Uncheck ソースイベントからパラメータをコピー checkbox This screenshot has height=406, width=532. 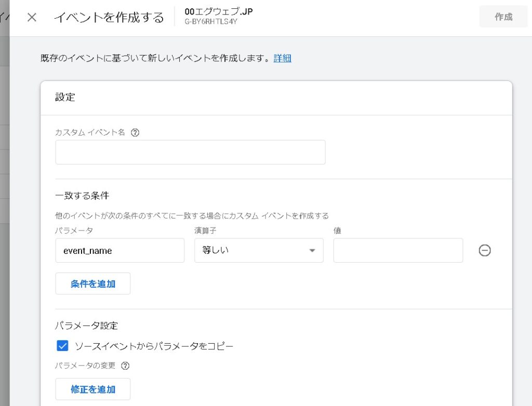[x=62, y=346]
